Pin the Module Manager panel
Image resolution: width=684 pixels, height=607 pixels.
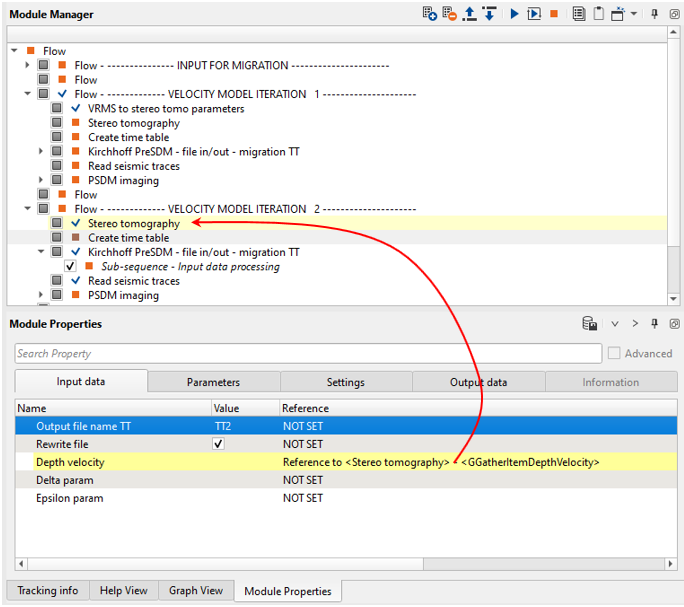655,14
